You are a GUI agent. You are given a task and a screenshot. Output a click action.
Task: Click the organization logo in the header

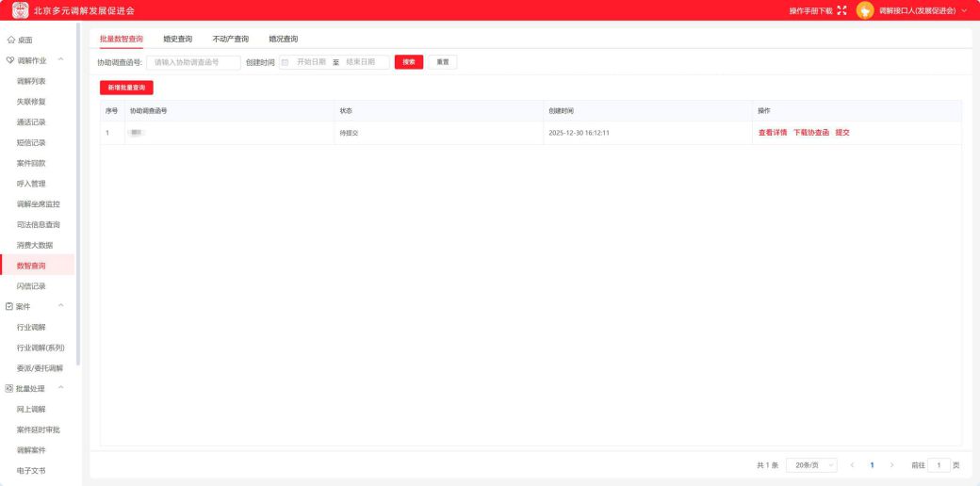click(19, 10)
